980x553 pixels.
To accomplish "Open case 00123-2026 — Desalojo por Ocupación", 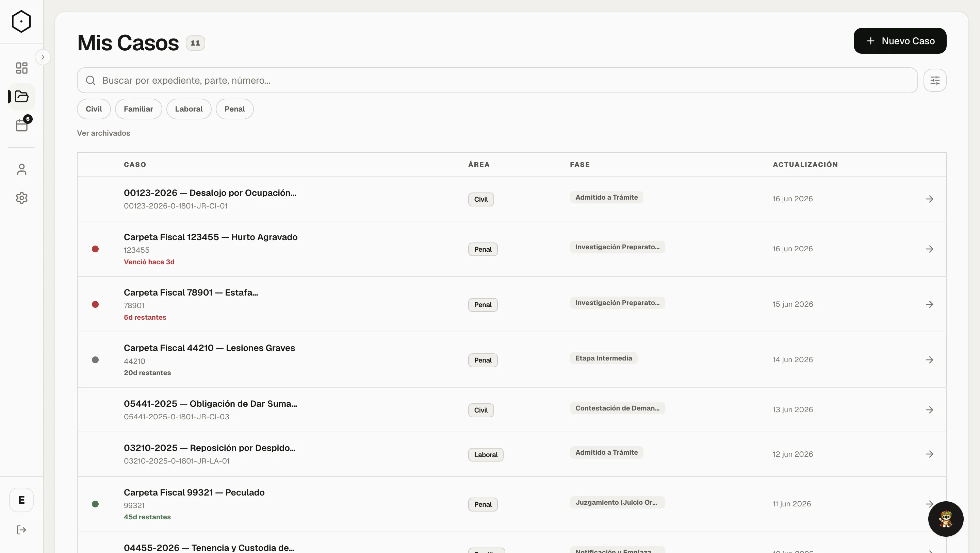I will point(210,193).
